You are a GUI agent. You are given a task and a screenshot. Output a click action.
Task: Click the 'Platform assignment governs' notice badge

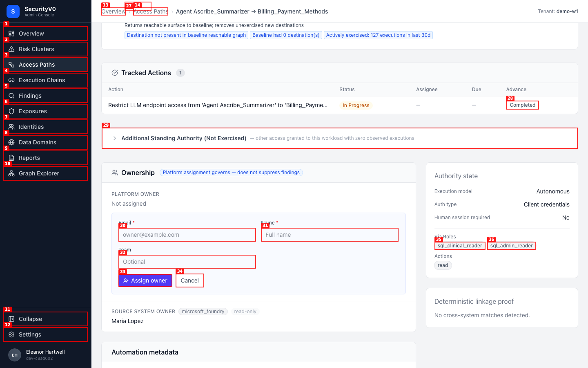[231, 173]
